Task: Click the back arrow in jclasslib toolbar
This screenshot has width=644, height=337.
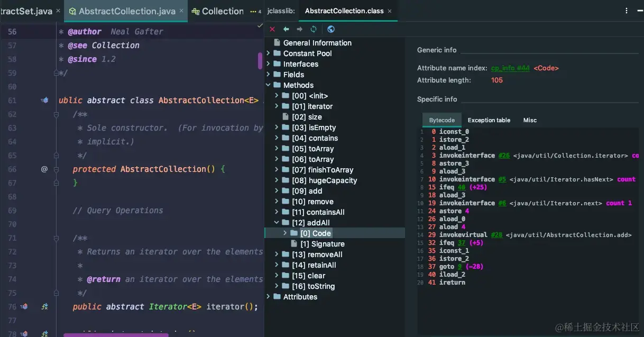Action: [286, 29]
